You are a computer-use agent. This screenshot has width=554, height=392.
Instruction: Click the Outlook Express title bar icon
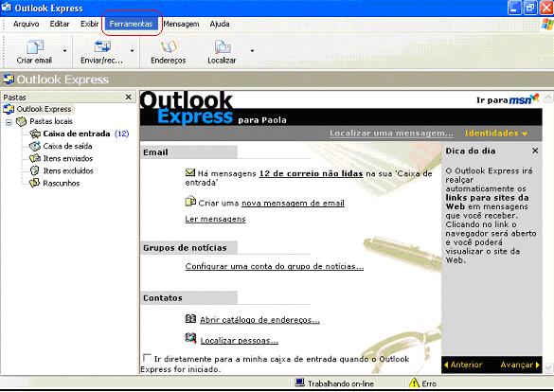pyautogui.click(x=6, y=8)
